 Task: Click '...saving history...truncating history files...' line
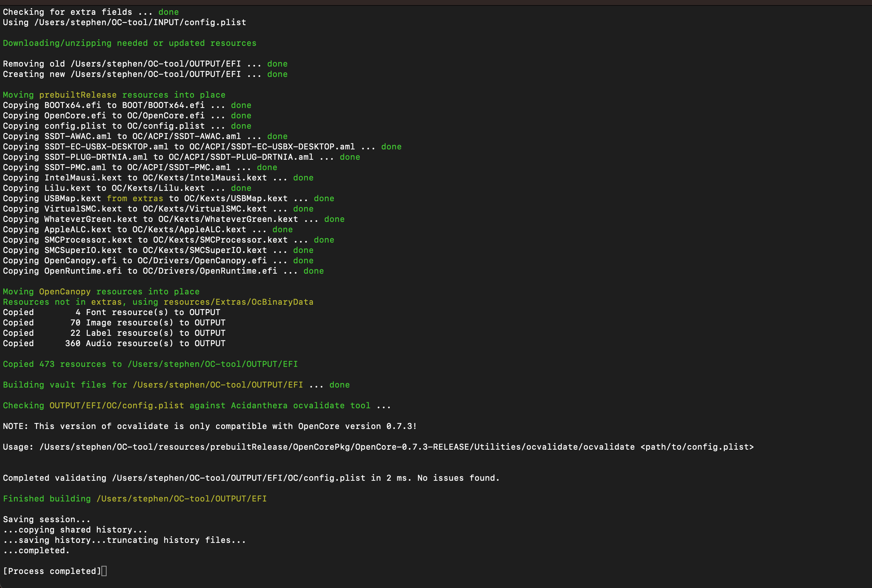125,540
